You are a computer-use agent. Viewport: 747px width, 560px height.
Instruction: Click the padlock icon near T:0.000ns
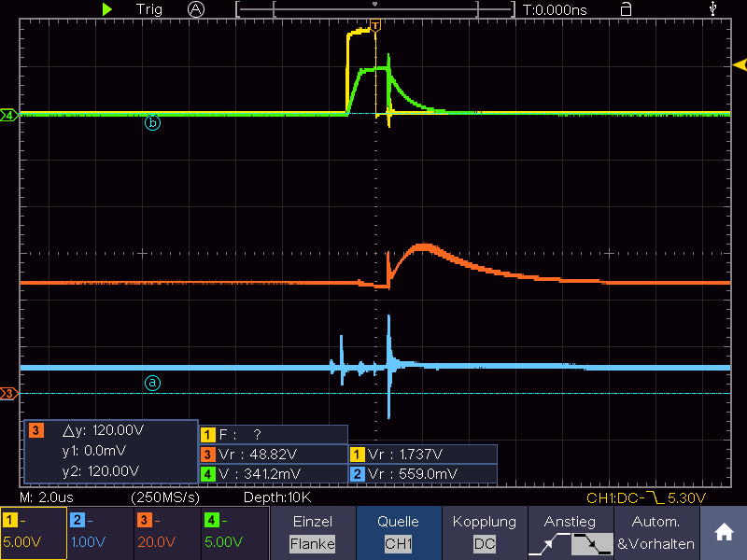(x=626, y=9)
